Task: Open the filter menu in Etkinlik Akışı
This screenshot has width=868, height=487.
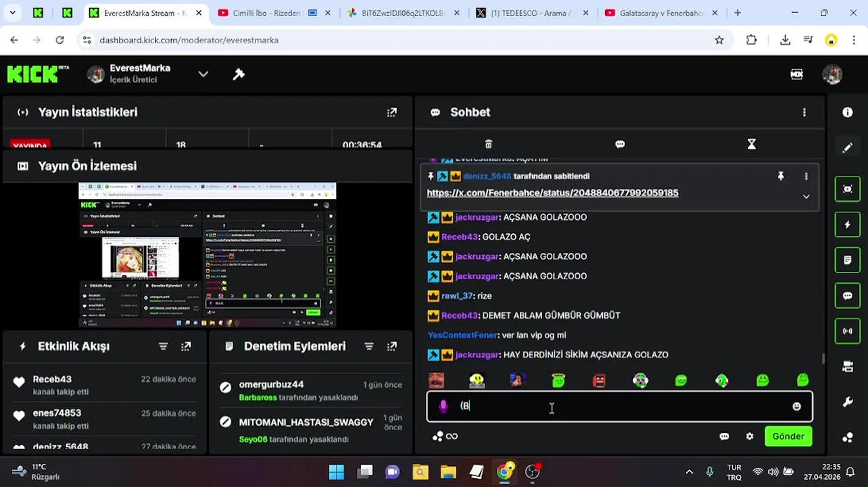Action: tap(163, 346)
